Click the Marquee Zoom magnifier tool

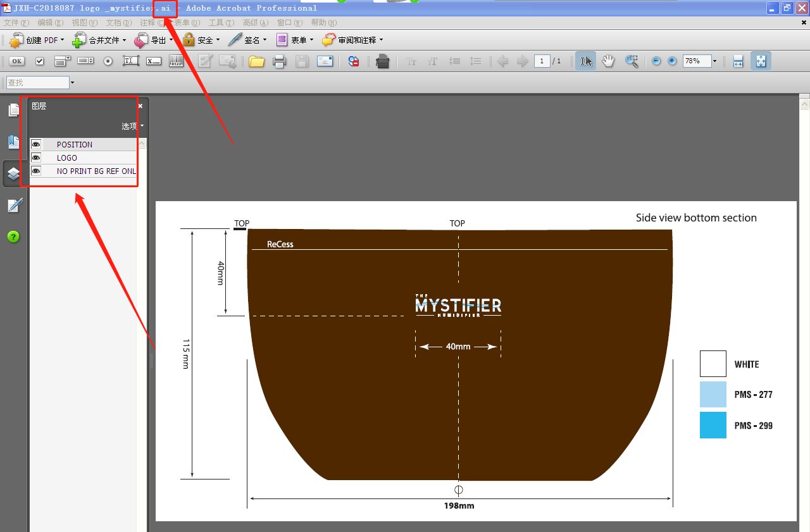pos(632,61)
